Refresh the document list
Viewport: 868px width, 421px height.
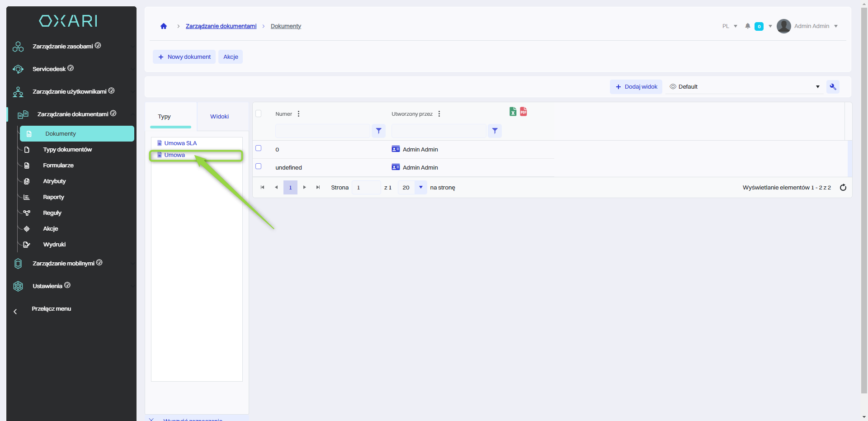[x=843, y=188]
